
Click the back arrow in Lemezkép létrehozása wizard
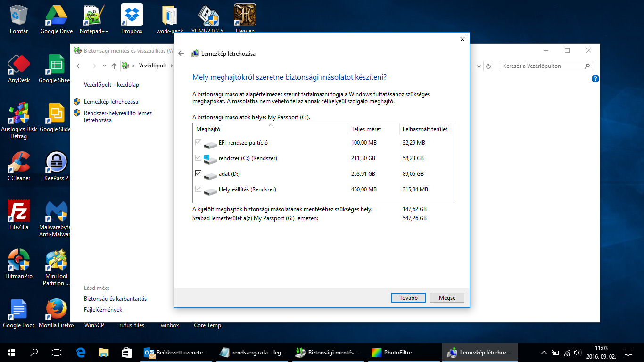point(181,54)
